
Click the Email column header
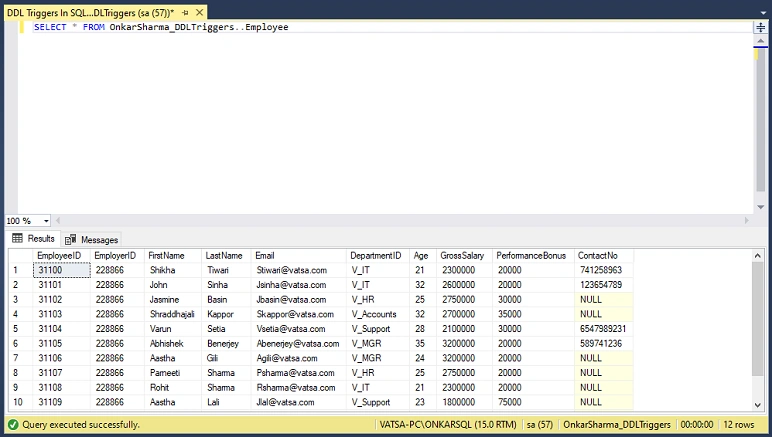299,256
